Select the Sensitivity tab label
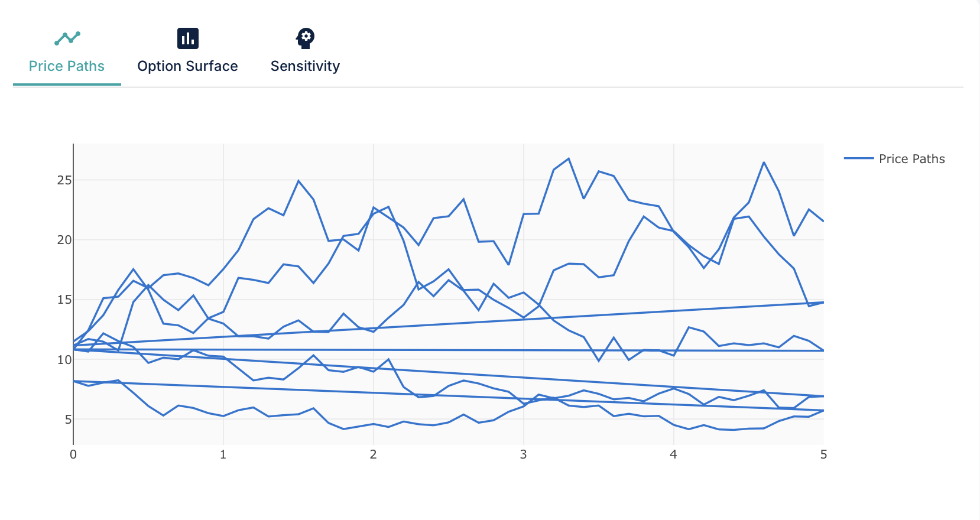980x520 pixels. pos(305,66)
